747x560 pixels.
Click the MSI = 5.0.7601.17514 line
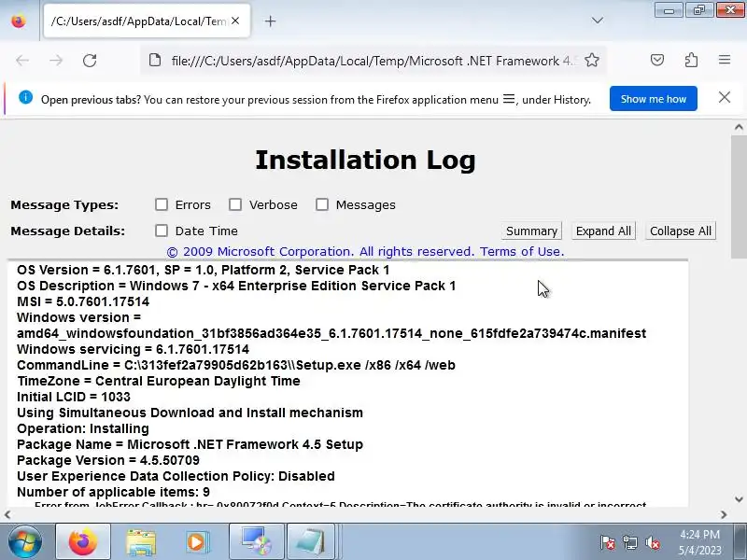pos(83,301)
